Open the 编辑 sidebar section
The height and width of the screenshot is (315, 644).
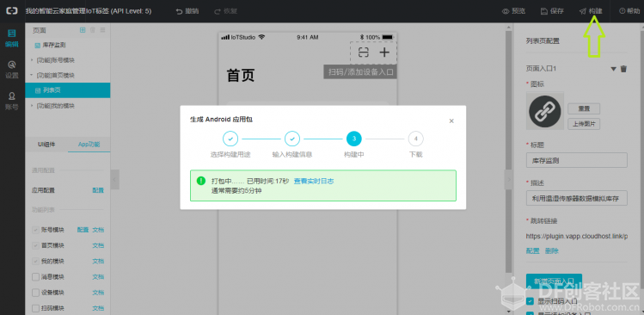click(12, 39)
